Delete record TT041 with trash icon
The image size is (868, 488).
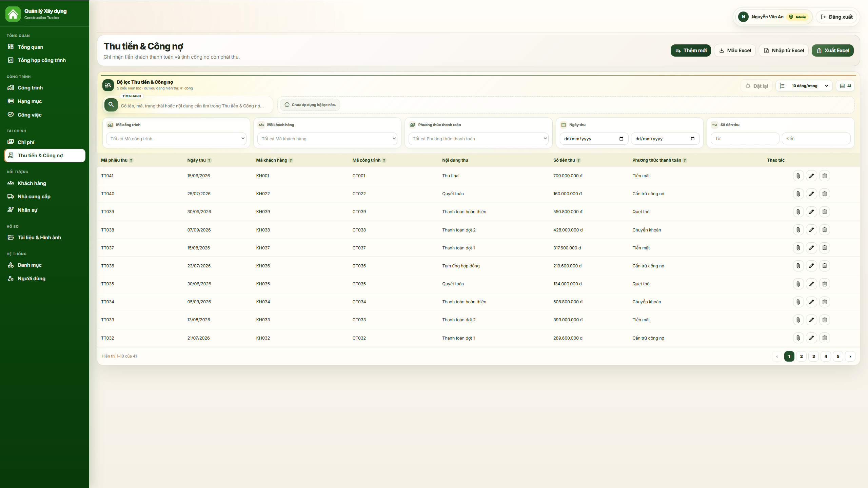(x=825, y=176)
